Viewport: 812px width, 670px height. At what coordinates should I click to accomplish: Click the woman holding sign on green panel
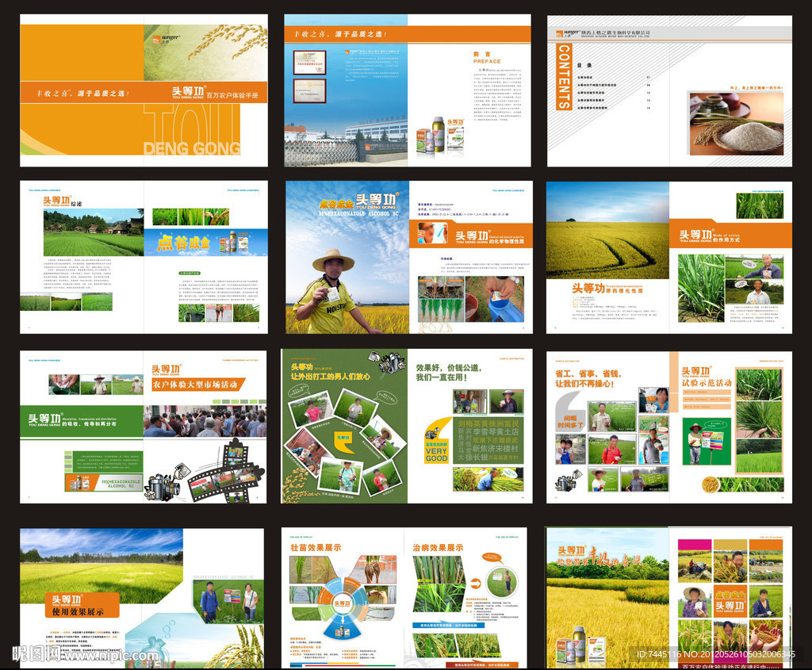707,442
